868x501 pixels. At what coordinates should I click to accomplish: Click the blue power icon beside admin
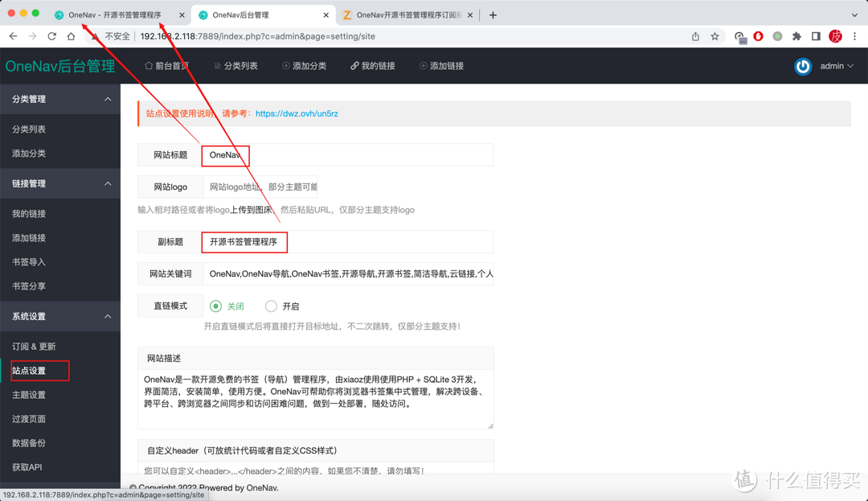click(x=803, y=67)
